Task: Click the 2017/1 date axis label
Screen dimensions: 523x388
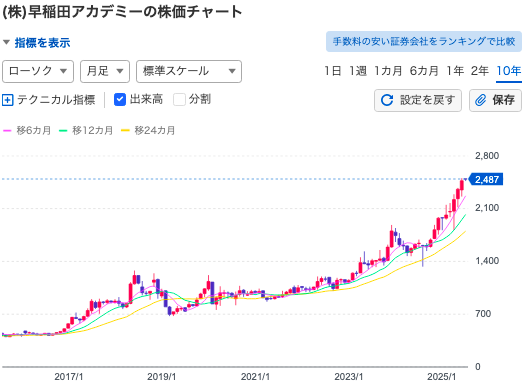Action: 69,377
